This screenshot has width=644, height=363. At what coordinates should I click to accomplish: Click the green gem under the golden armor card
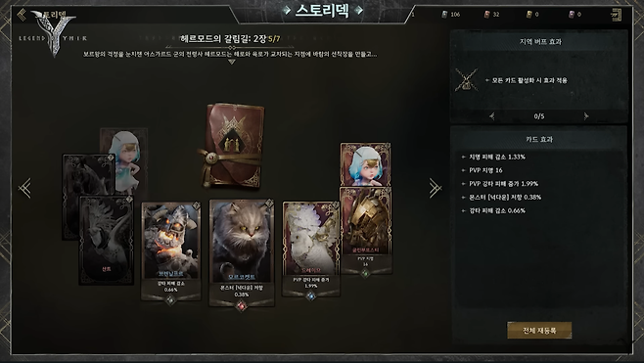[x=365, y=273]
